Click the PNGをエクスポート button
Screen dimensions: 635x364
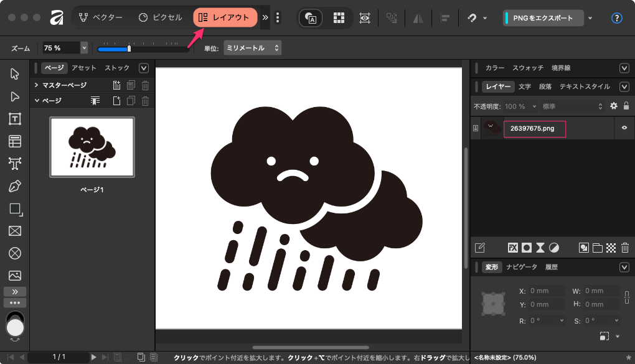click(543, 18)
